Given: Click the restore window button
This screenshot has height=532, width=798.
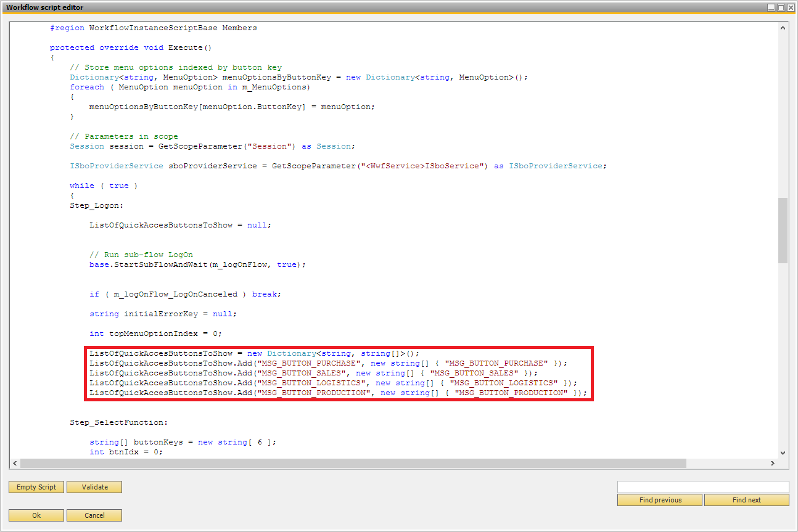Looking at the screenshot, I should pyautogui.click(x=781, y=7).
